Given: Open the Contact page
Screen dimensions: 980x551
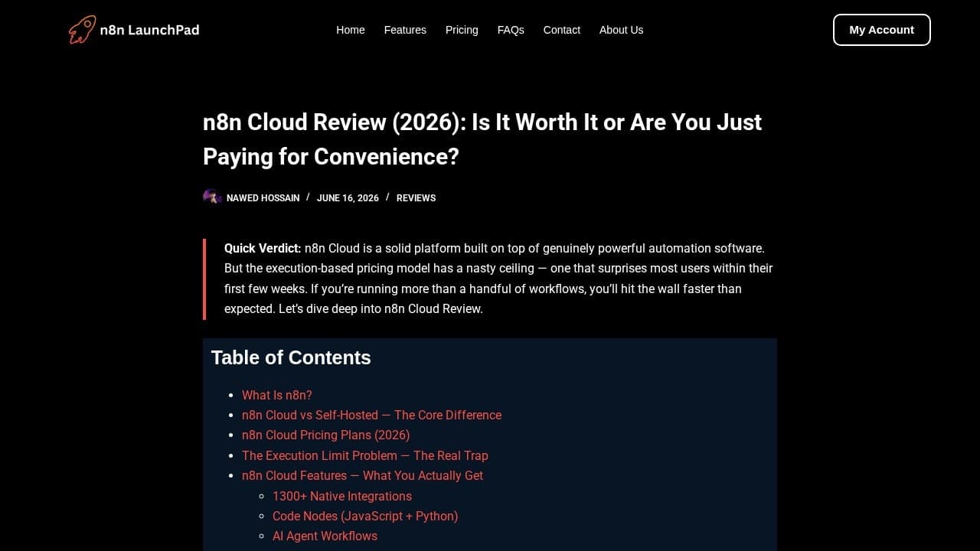Looking at the screenshot, I should [562, 30].
